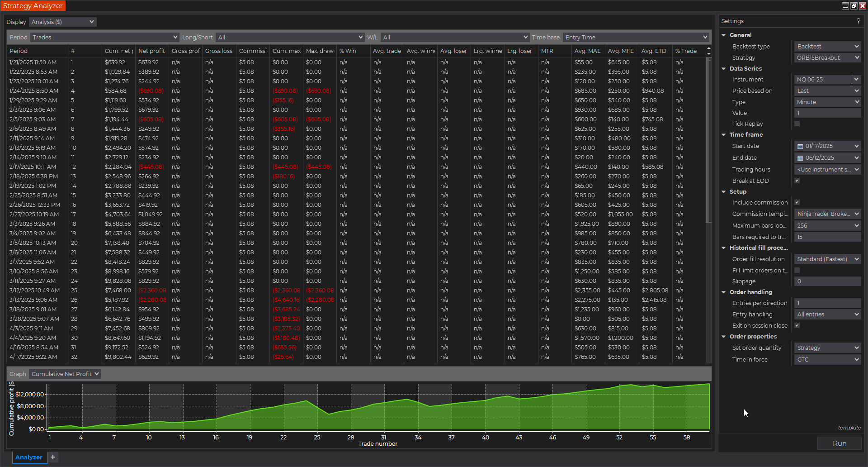Click the trades grid vertical scrollbar
Image resolution: width=868 pixels, height=467 pixels.
tap(708, 140)
